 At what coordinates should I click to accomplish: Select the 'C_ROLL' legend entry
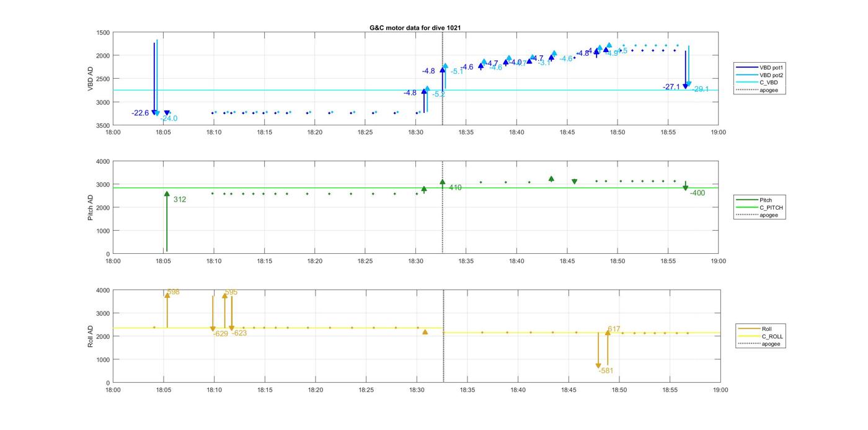point(760,336)
